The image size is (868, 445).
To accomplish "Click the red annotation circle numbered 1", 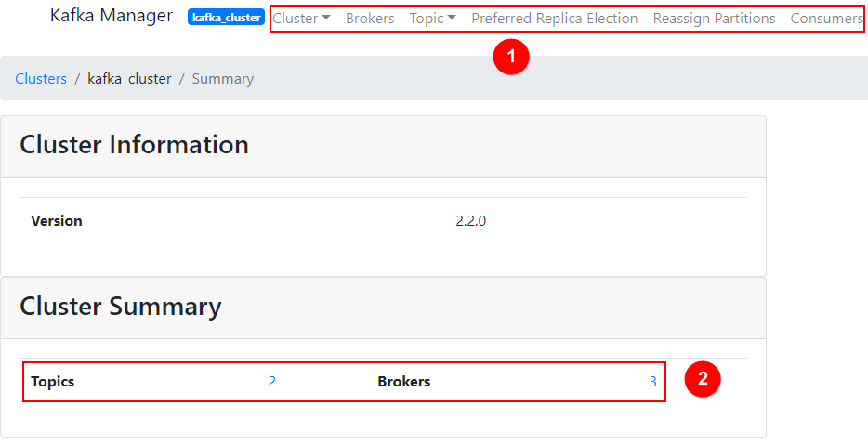I will tap(510, 57).
